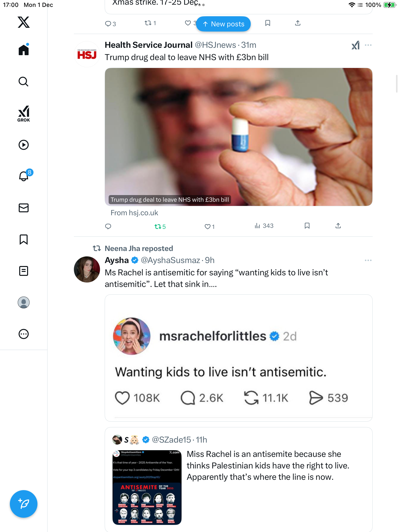Viewport: 399px width, 532px height.
Task: Open the Bookmarks sidebar icon
Action: [24, 239]
